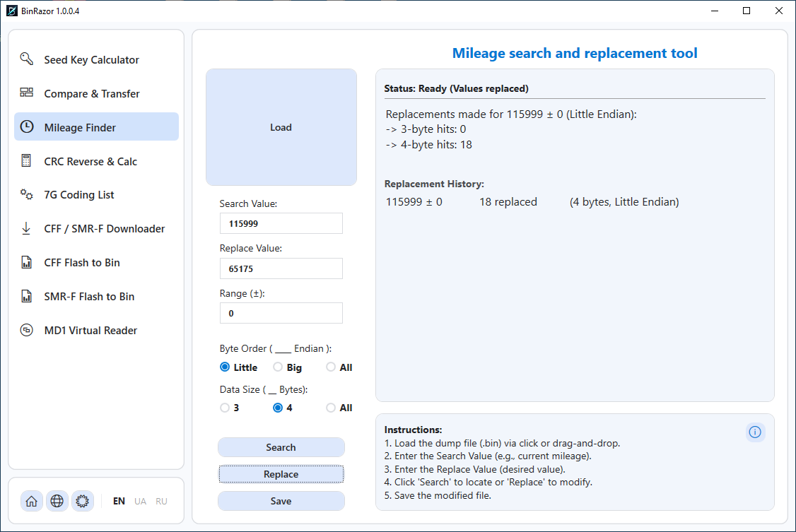Select Little endian byte order

239,367
